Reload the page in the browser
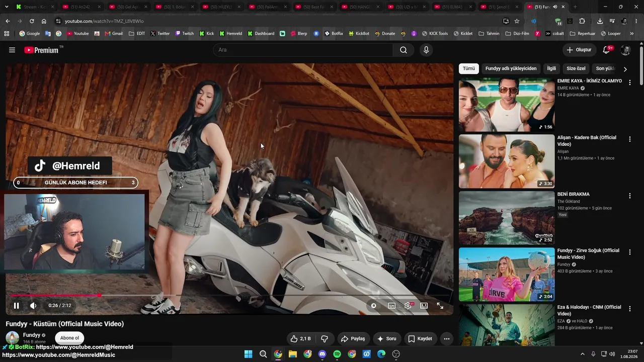Viewport: 644px width, 362px height. tap(32, 21)
